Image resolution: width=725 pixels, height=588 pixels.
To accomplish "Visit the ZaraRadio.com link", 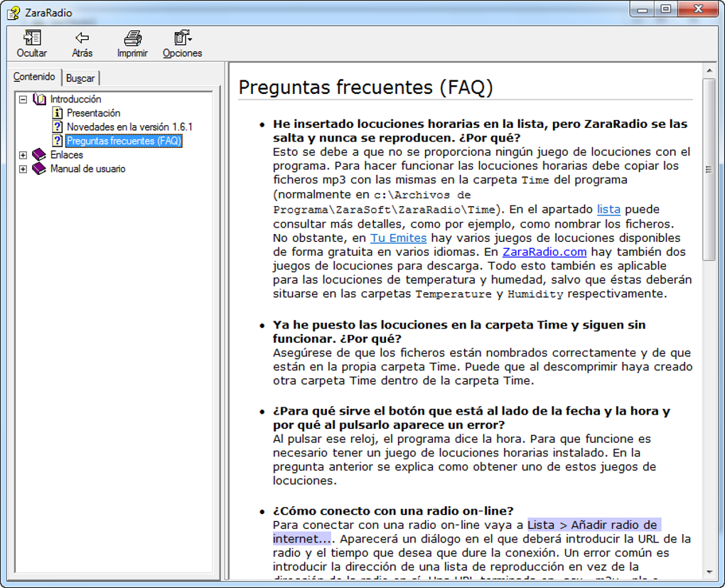I will coord(544,252).
